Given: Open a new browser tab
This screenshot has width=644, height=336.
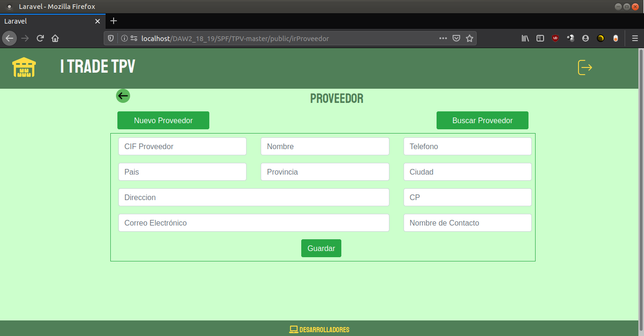Looking at the screenshot, I should pos(114,21).
